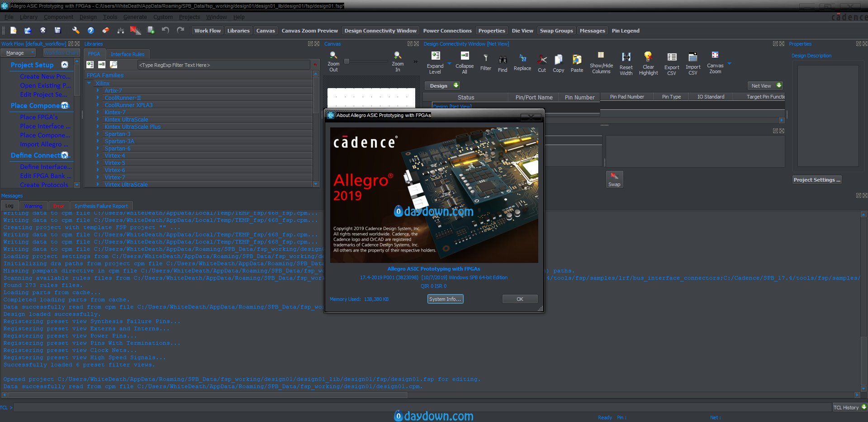Click the Redo arrow icon

pos(180,30)
